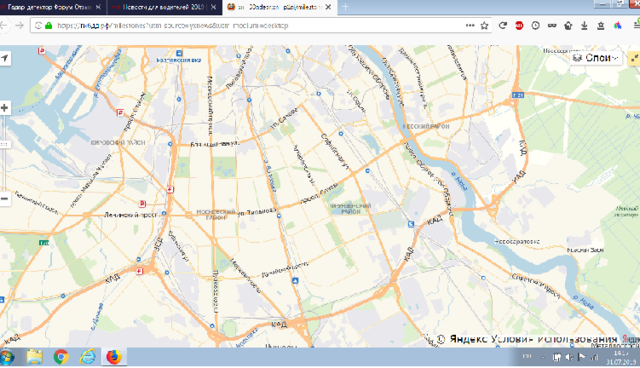Open the Firefox hamburger menu

(637, 25)
